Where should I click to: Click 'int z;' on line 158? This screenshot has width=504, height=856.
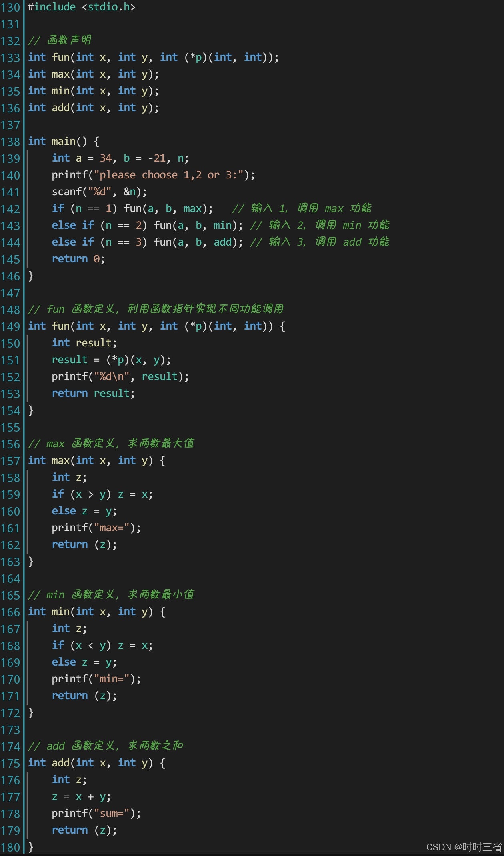69,478
